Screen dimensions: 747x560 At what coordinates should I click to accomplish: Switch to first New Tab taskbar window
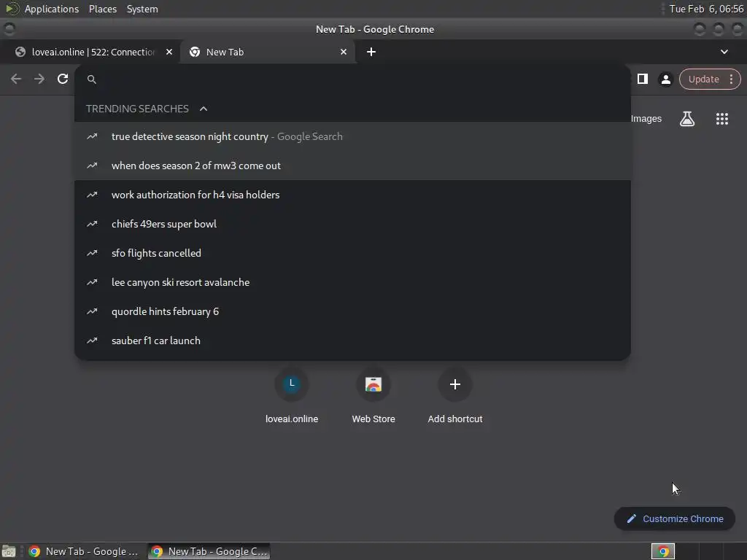pyautogui.click(x=84, y=551)
